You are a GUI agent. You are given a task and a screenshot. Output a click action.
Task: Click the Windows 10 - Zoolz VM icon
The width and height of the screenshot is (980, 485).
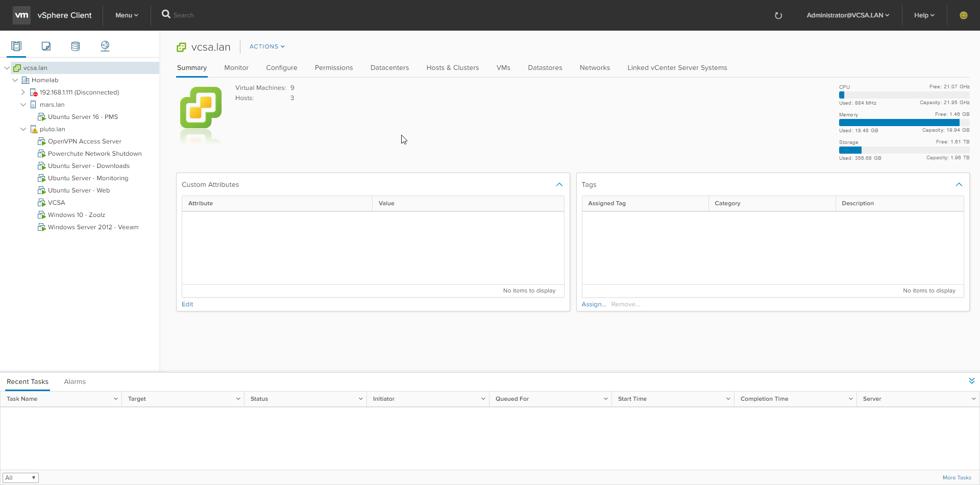coord(42,215)
